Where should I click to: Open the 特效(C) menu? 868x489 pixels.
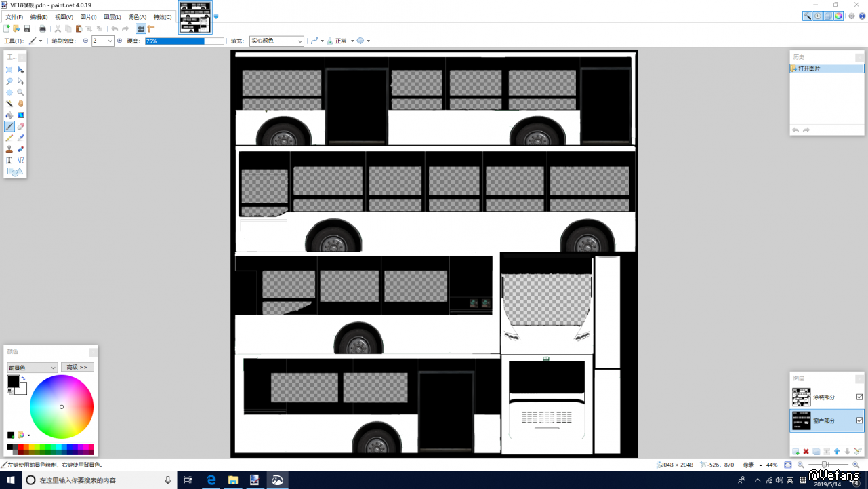(x=163, y=17)
